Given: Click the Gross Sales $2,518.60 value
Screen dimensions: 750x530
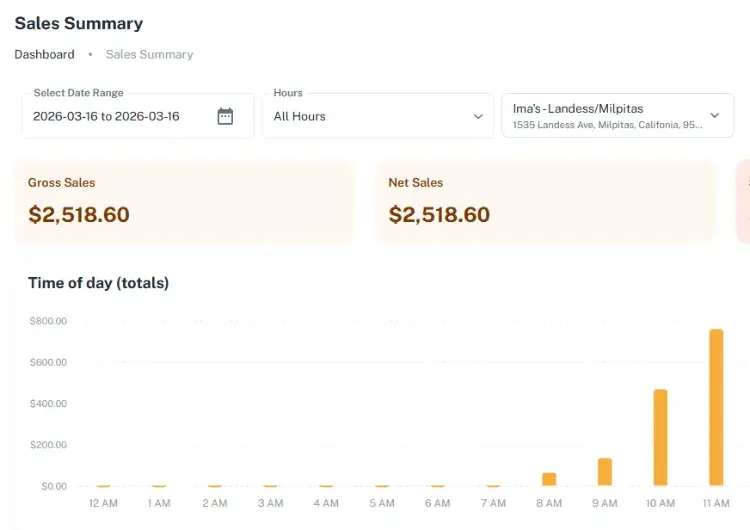Looking at the screenshot, I should coord(79,214).
